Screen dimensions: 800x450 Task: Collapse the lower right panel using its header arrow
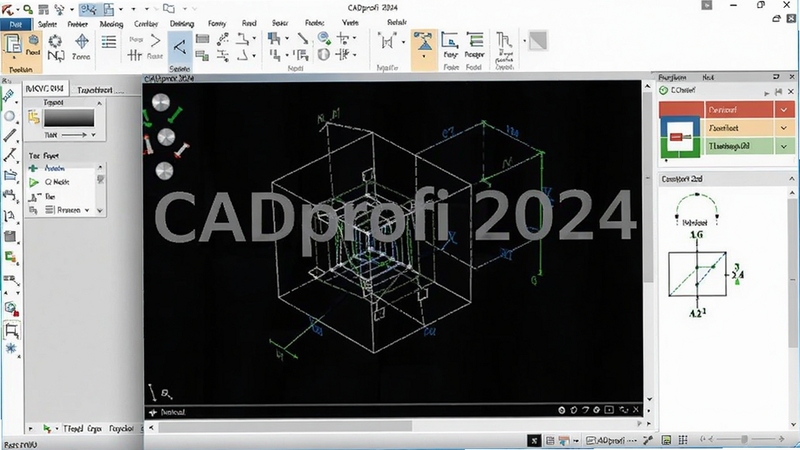(x=792, y=179)
